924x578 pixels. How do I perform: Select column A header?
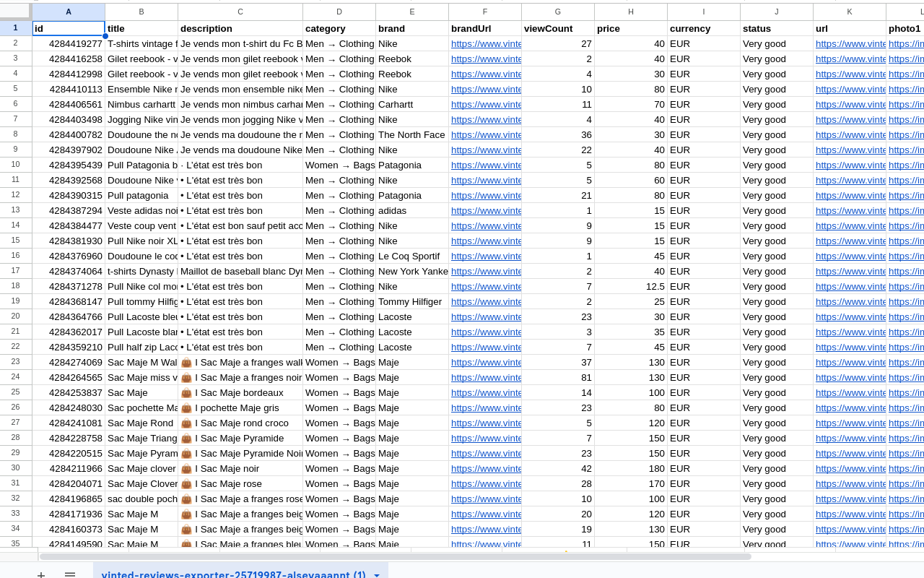pyautogui.click(x=69, y=12)
